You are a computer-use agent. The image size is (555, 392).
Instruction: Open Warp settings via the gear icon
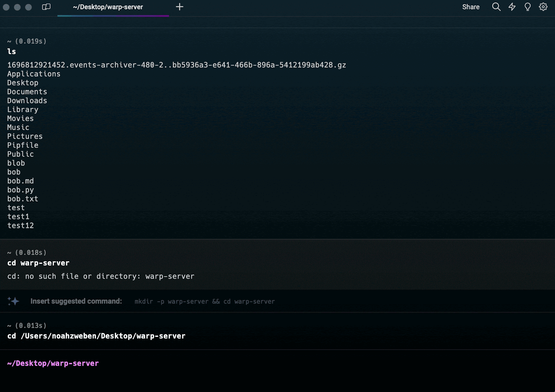click(543, 7)
